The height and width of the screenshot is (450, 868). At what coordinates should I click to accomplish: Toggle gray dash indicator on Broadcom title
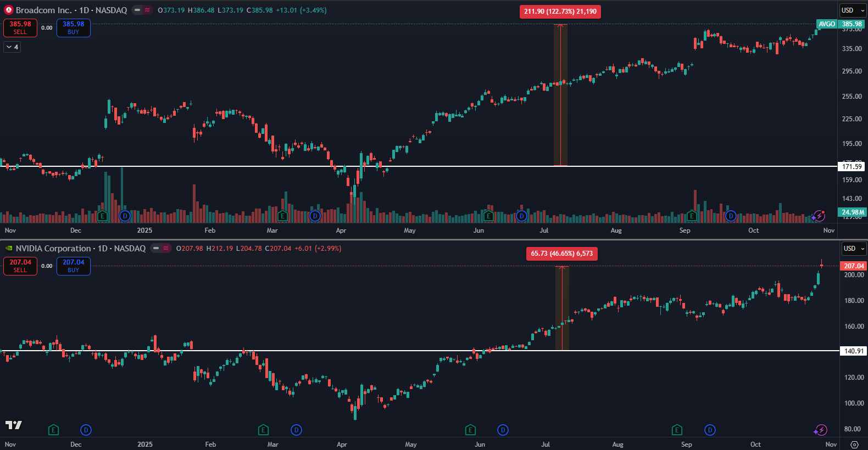137,10
